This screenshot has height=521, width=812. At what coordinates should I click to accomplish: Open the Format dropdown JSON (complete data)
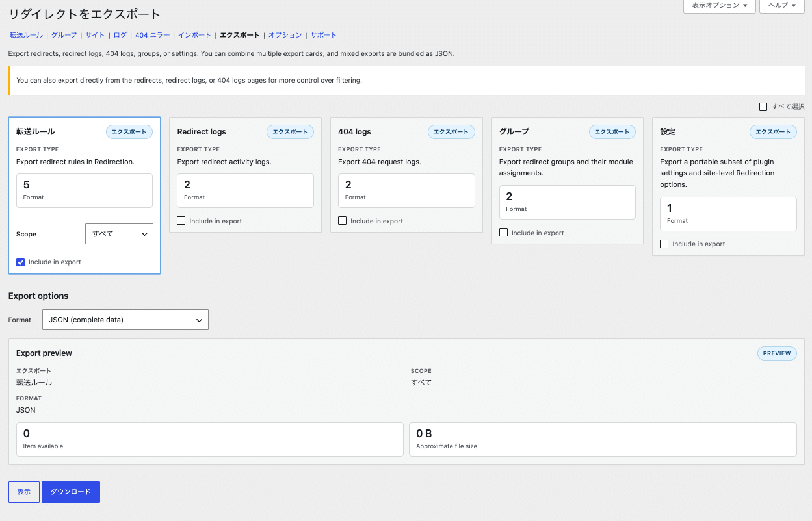[125, 320]
